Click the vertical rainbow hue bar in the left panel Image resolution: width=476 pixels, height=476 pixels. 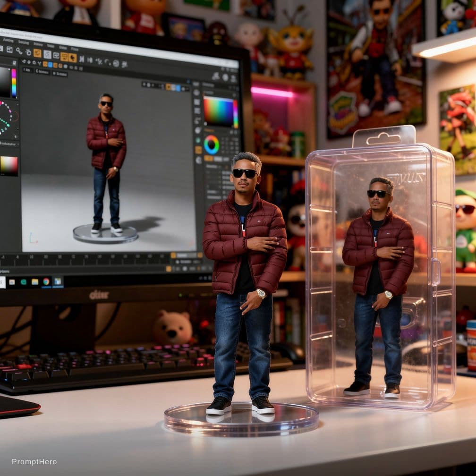[14, 83]
